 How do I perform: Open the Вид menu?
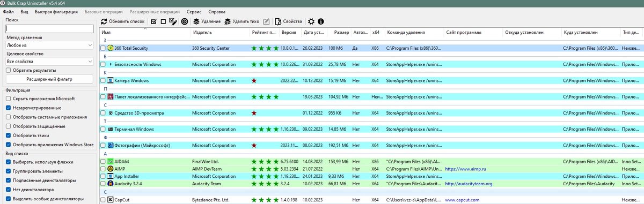[x=24, y=11]
